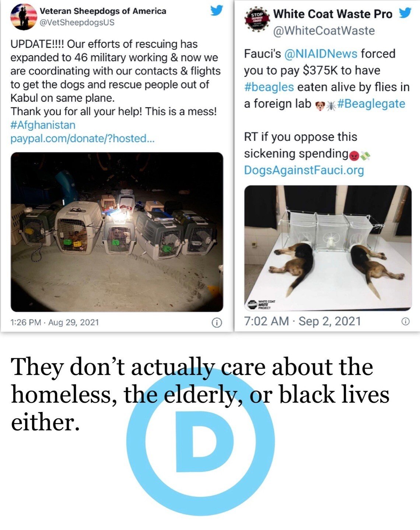Click the 7:02 AM Sep 2, 2021 timestamp

pyautogui.click(x=302, y=321)
